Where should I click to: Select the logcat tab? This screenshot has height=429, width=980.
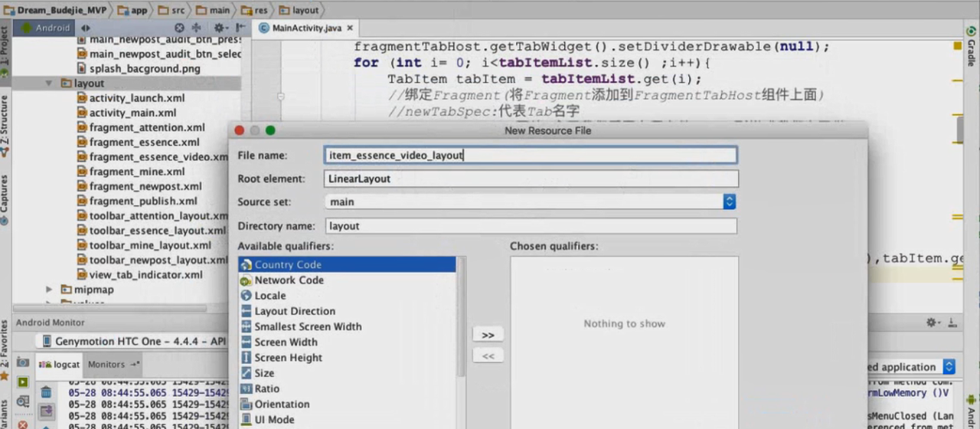click(60, 365)
